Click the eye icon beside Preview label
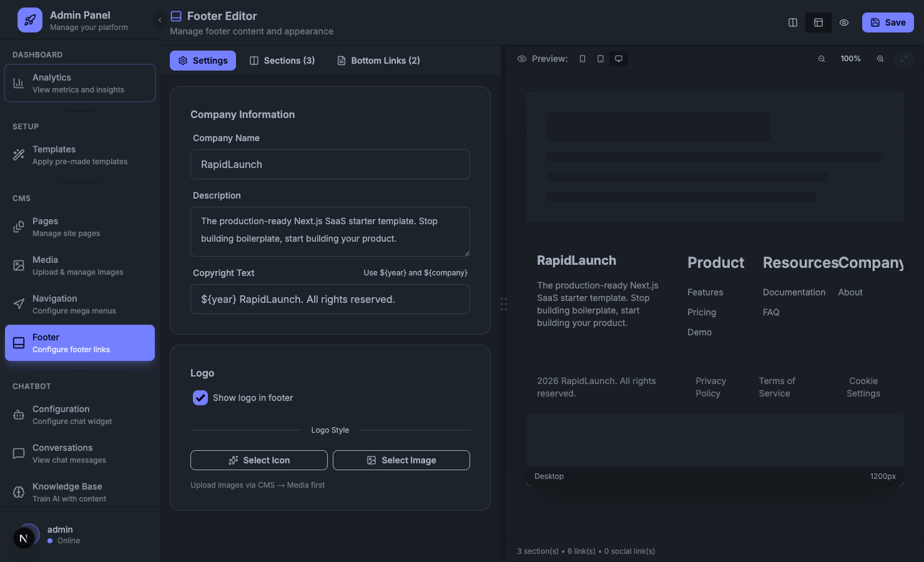 (x=522, y=59)
